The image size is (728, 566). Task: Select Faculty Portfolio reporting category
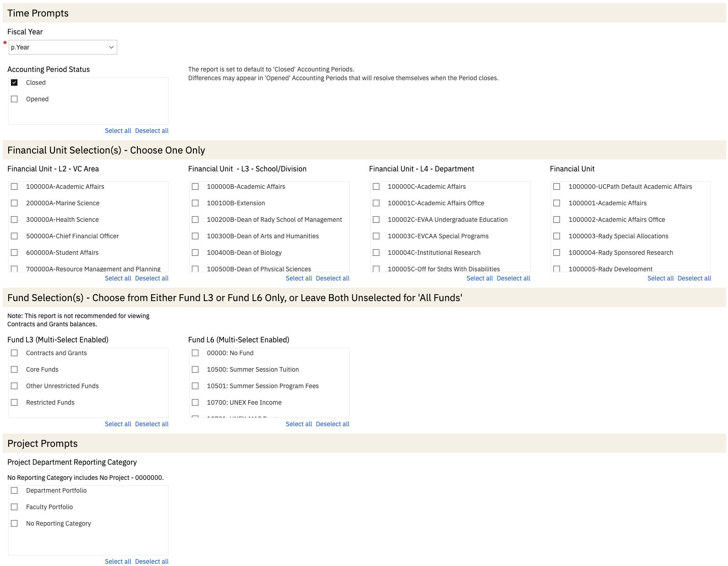14,507
